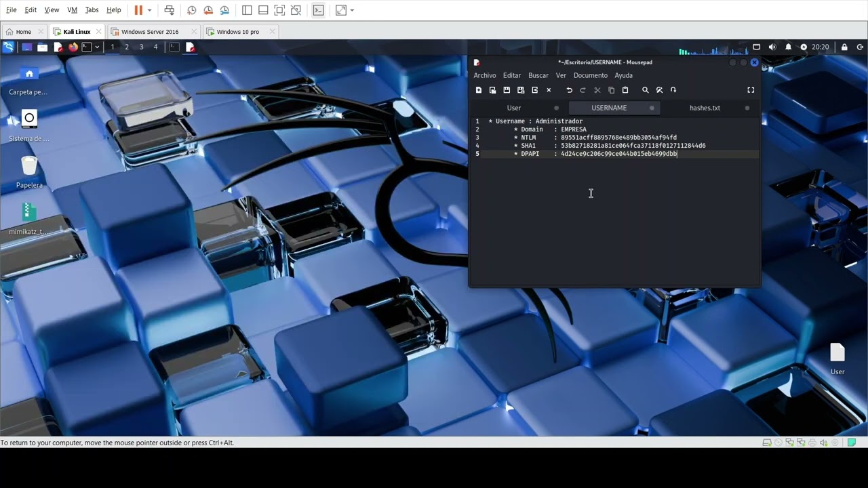Reload the document via Mousepad toolbar icon
Image resolution: width=868 pixels, height=488 pixels.
[534, 90]
